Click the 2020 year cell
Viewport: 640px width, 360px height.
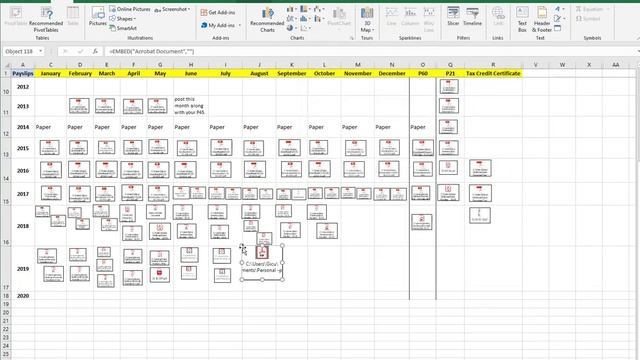[x=23, y=296]
